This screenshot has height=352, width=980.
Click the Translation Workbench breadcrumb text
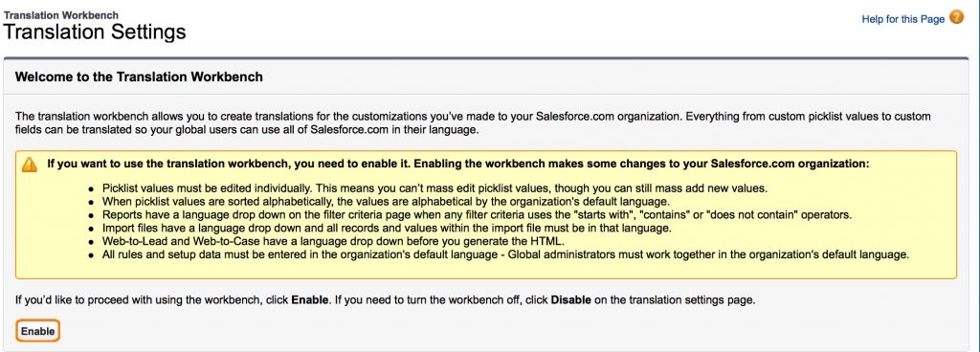click(x=60, y=15)
